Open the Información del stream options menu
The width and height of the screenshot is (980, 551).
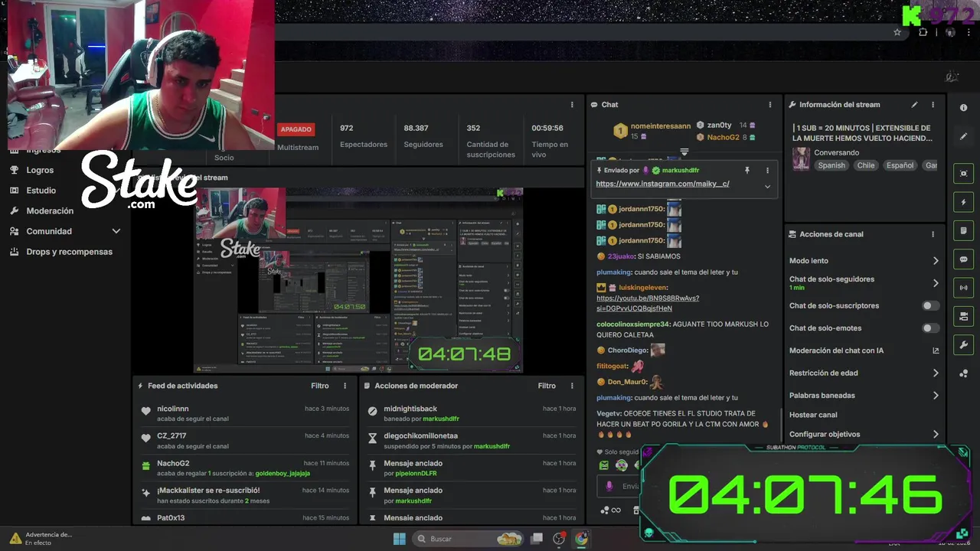tap(933, 105)
